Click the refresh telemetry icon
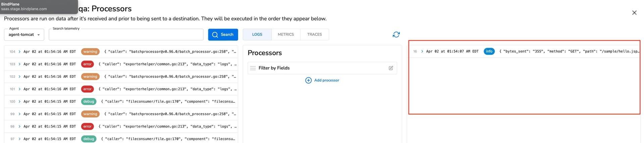This screenshot has width=644, height=143. [x=396, y=35]
